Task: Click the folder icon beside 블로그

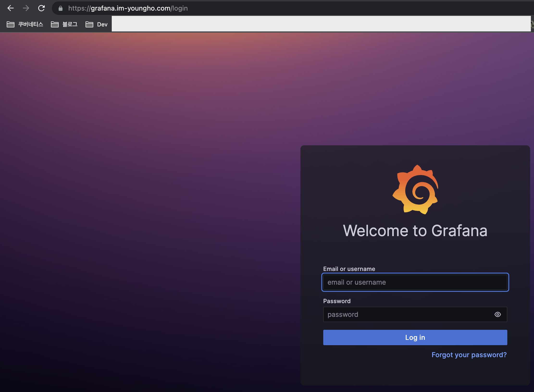Action: (55, 24)
